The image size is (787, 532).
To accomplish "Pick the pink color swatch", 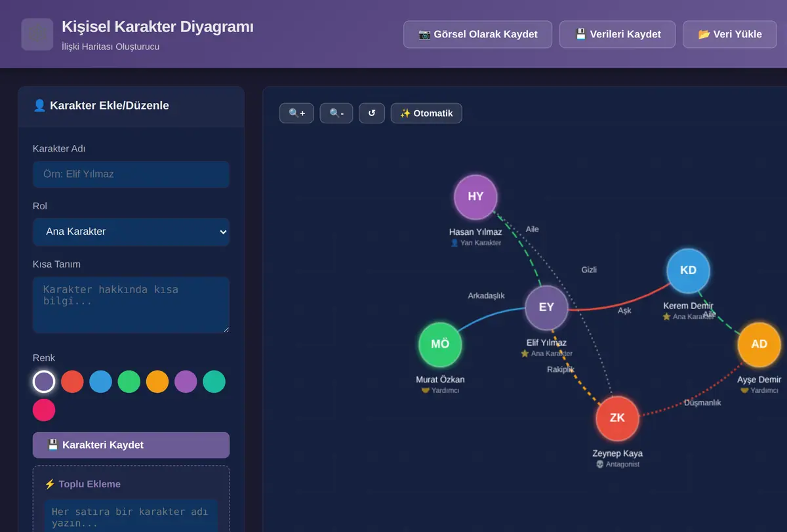I will [44, 410].
